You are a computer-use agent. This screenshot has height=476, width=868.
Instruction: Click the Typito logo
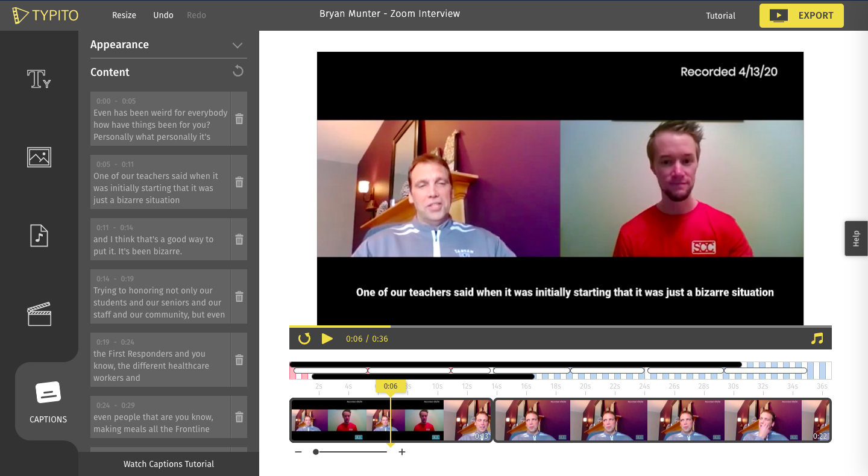(x=45, y=15)
